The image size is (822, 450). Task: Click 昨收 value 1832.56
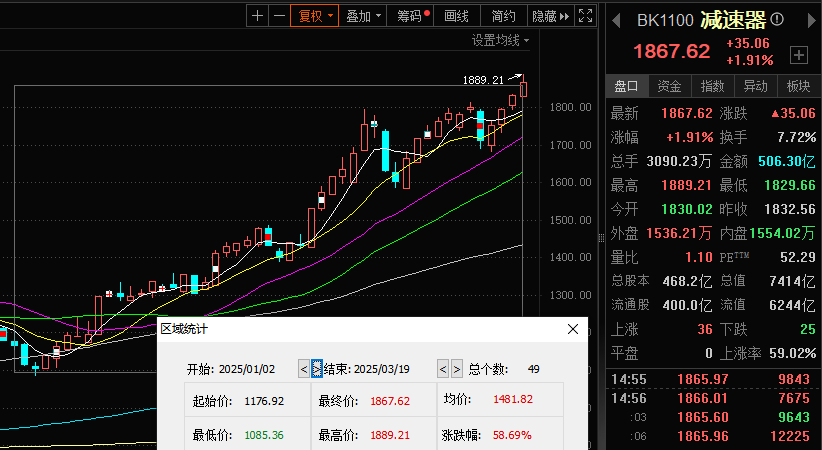point(790,209)
